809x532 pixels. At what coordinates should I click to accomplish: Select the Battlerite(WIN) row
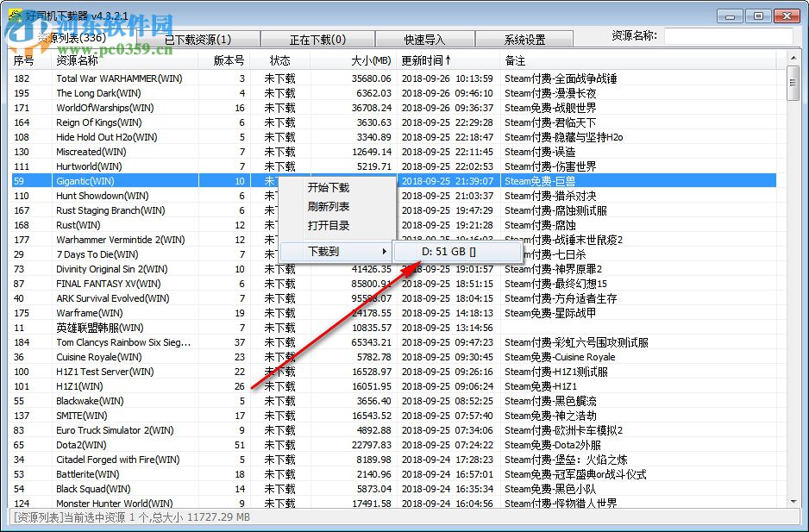coord(392,474)
